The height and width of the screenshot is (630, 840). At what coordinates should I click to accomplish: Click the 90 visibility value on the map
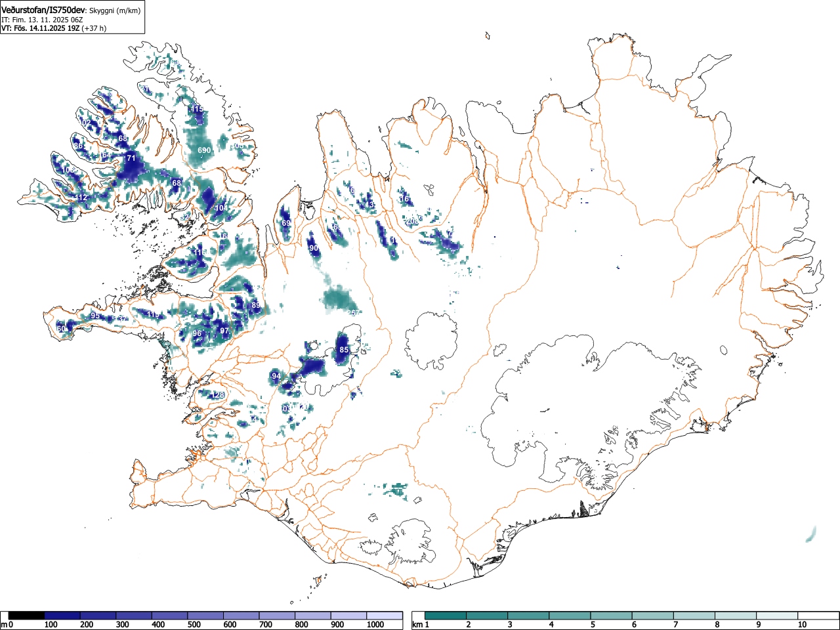click(314, 248)
